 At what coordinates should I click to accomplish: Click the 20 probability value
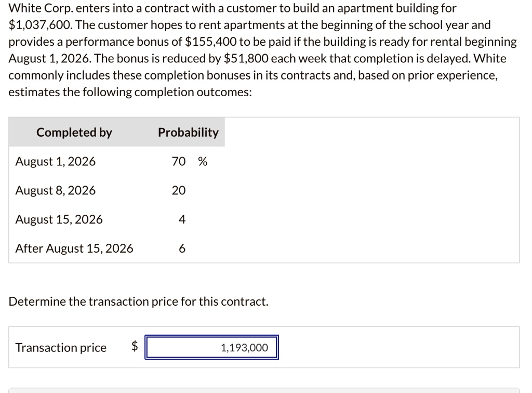point(178,190)
